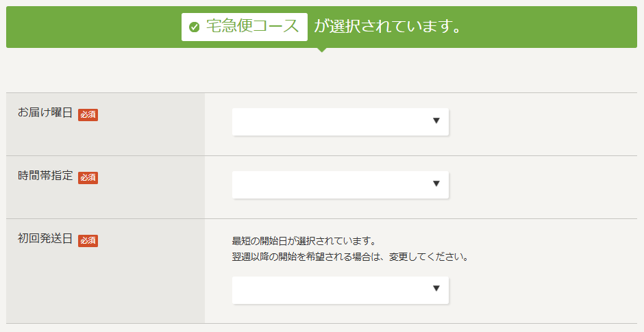
Task: Open the お届け曜日 dropdown
Action: click(340, 122)
